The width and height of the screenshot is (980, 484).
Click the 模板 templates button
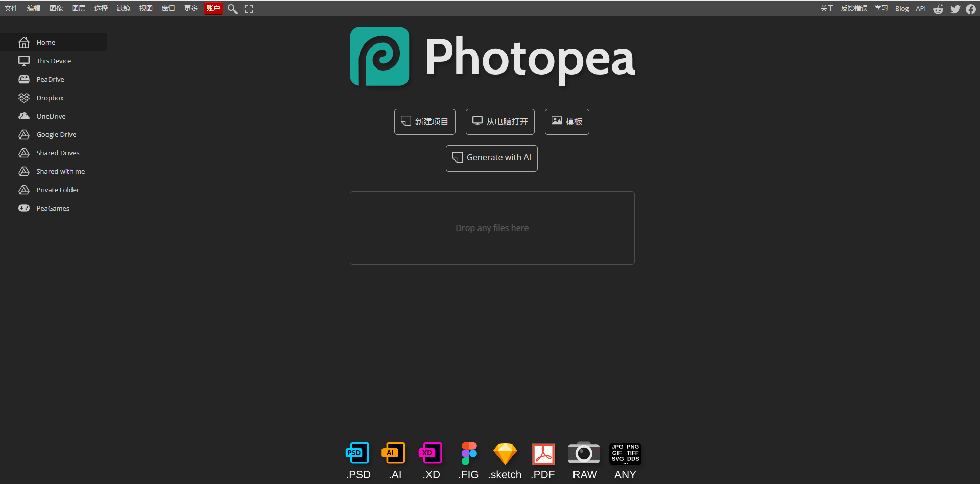tap(567, 122)
